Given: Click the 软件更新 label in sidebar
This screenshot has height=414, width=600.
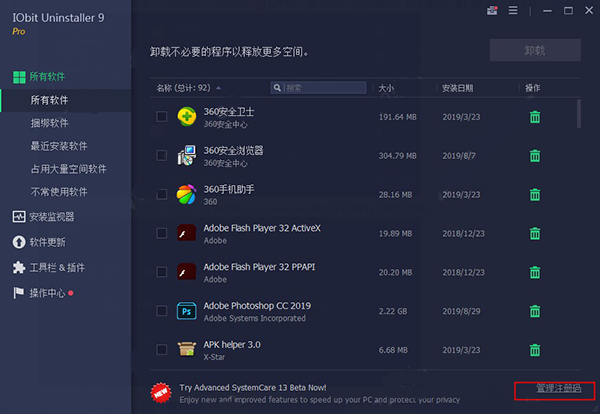Looking at the screenshot, I should [47, 242].
